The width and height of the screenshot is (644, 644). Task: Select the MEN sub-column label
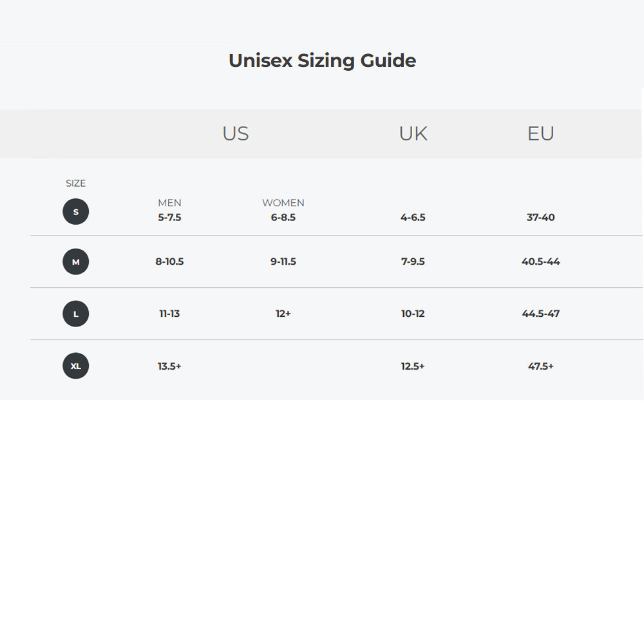pyautogui.click(x=169, y=203)
